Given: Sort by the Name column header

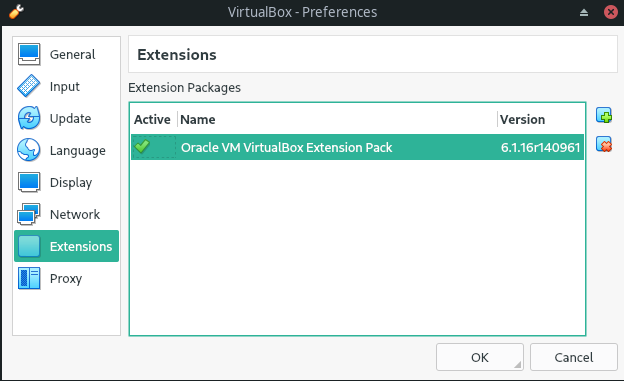Looking at the screenshot, I should (197, 119).
